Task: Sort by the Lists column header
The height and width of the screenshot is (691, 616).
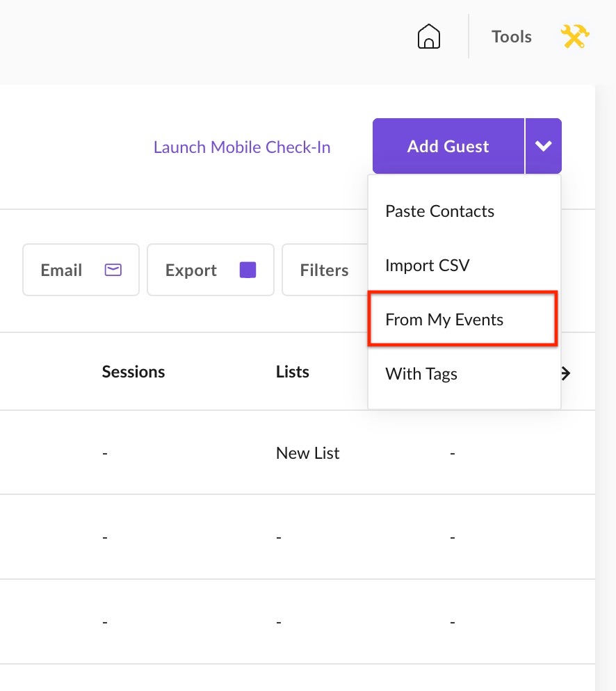Action: click(293, 371)
